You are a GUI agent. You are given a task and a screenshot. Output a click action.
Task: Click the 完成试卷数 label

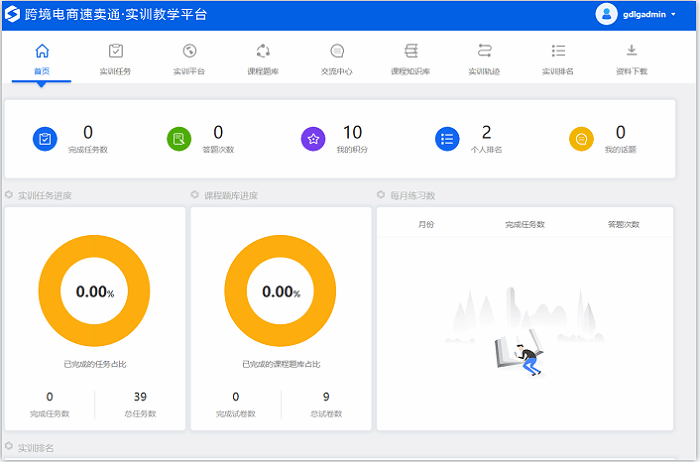tap(236, 414)
